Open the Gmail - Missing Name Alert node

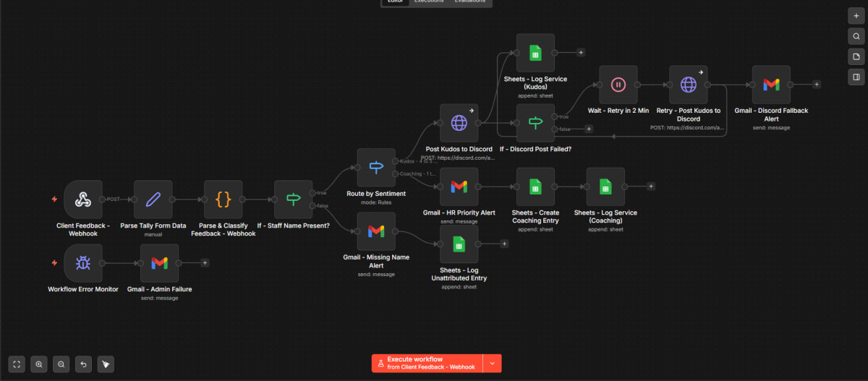[376, 231]
